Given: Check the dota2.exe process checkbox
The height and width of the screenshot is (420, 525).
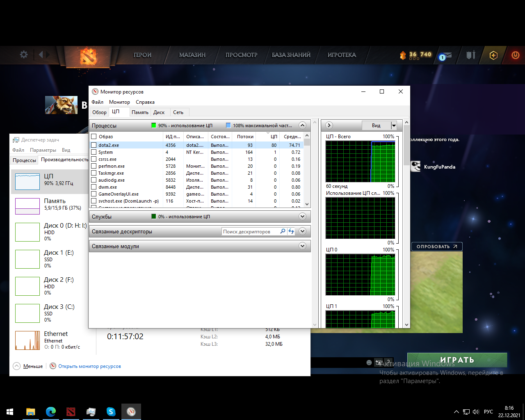Looking at the screenshot, I should tap(94, 145).
